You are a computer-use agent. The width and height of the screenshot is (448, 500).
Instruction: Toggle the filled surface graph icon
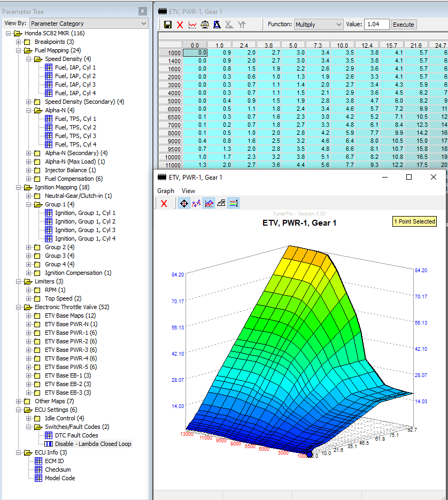tap(209, 202)
